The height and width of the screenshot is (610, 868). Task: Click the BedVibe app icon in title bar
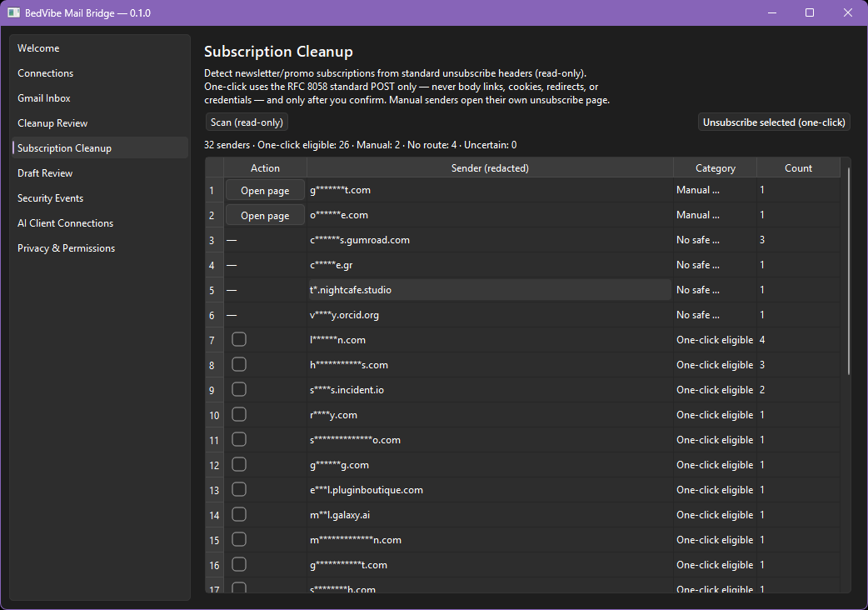pos(14,12)
